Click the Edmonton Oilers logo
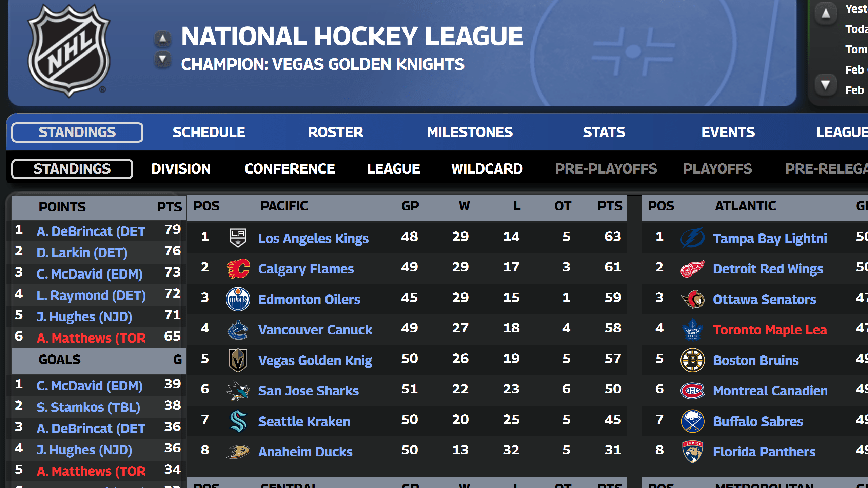This screenshot has height=488, width=868. (238, 299)
